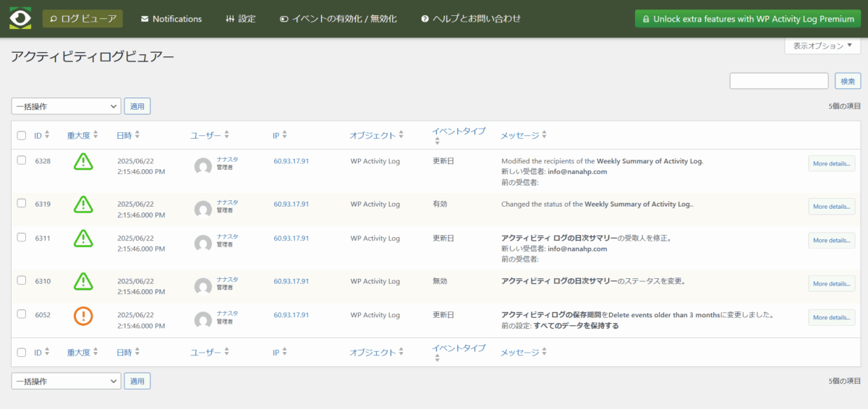Click green warning icon for event 6328
Image resolution: width=868 pixels, height=409 pixels.
[x=83, y=162]
